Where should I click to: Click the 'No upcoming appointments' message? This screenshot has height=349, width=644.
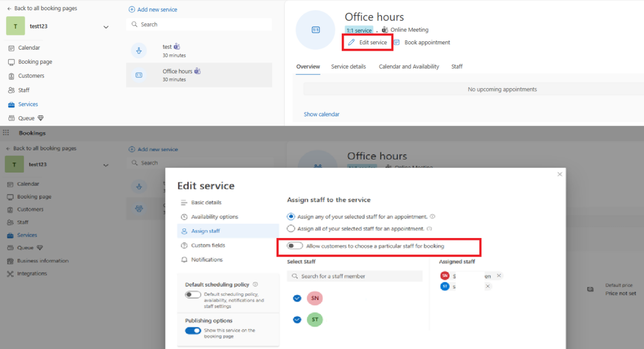pyautogui.click(x=502, y=90)
